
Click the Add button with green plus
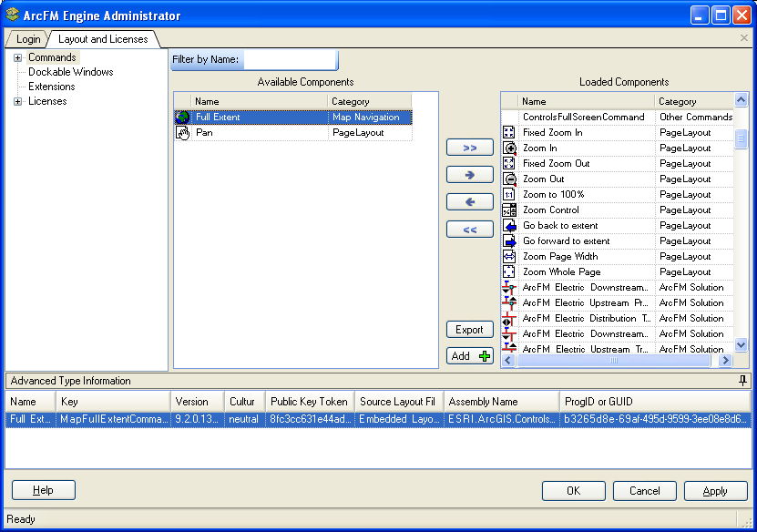tap(470, 356)
